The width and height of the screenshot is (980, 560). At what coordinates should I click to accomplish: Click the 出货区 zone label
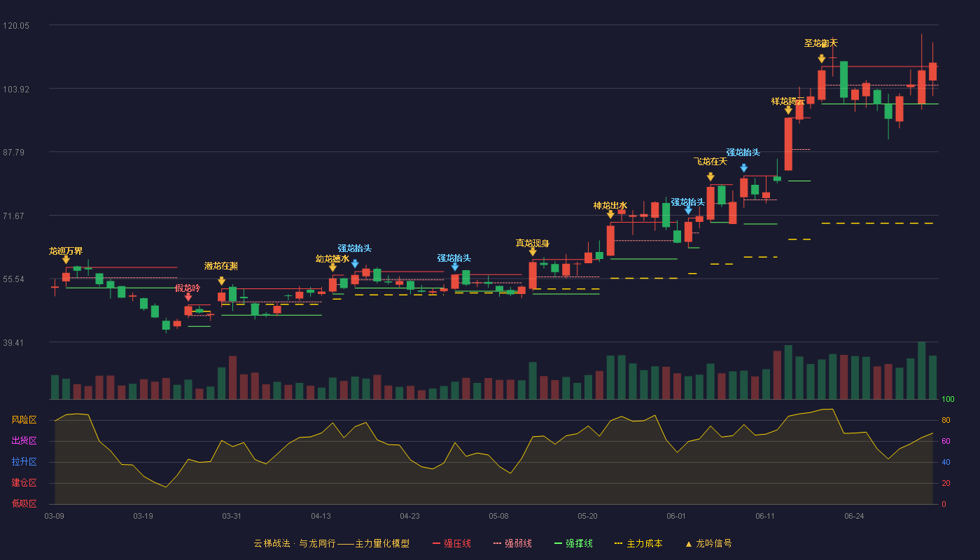[x=24, y=441]
